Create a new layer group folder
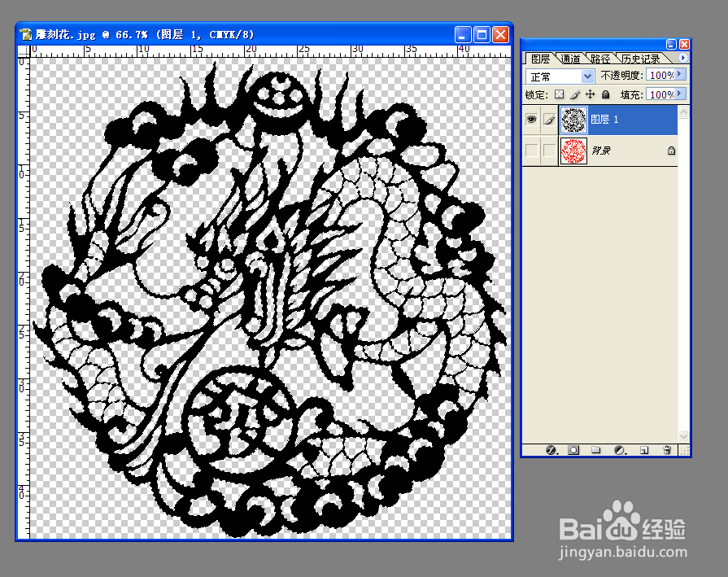Viewport: 728px width, 577px height. [596, 450]
